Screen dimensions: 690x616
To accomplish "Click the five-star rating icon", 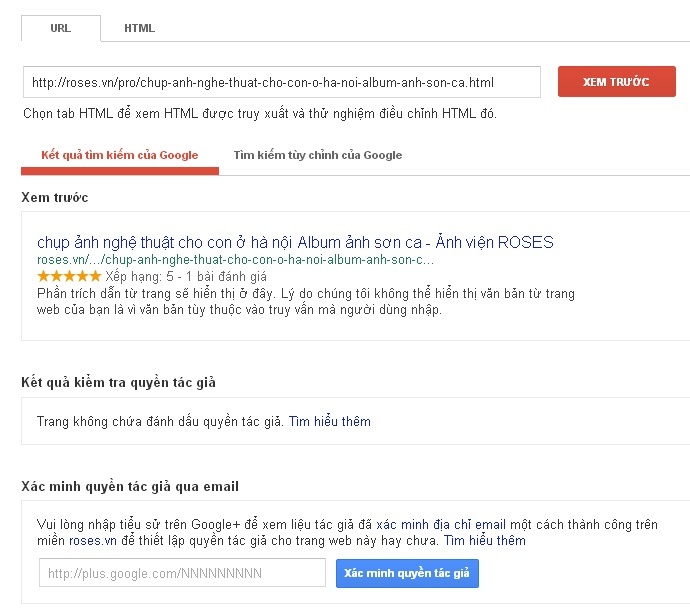I will [69, 276].
